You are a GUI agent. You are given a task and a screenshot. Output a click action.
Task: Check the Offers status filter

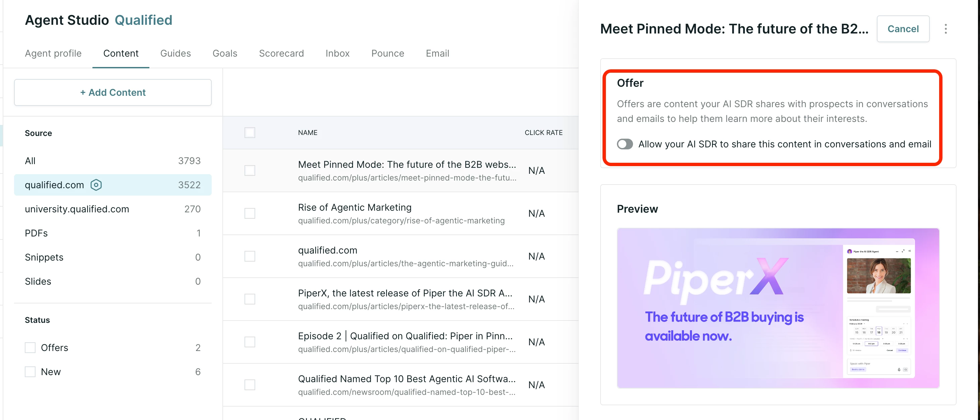[30, 348]
